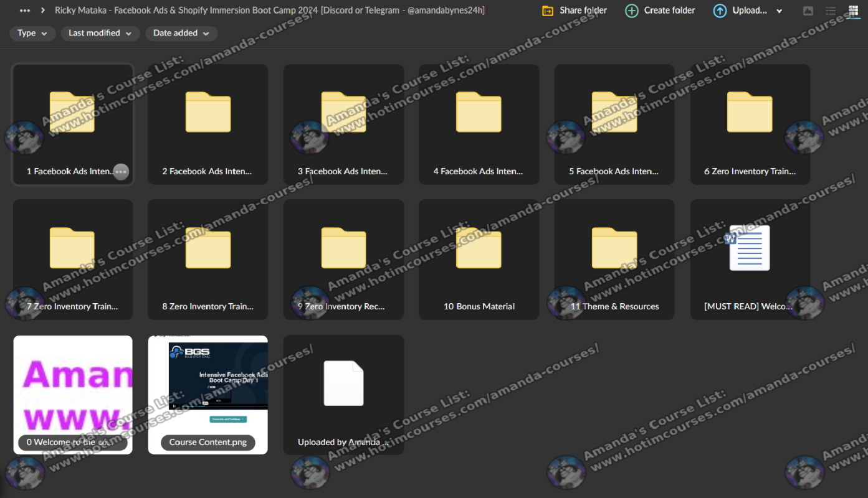Click the Ricky Mataka breadcrumb folder name

pyautogui.click(x=269, y=11)
